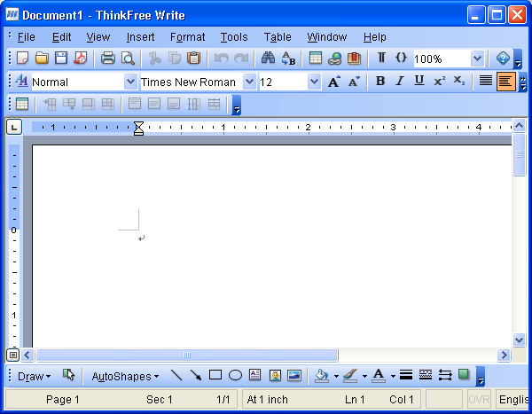Open help with the question mark icon
Viewport: 532px width, 414px height.
tap(503, 58)
